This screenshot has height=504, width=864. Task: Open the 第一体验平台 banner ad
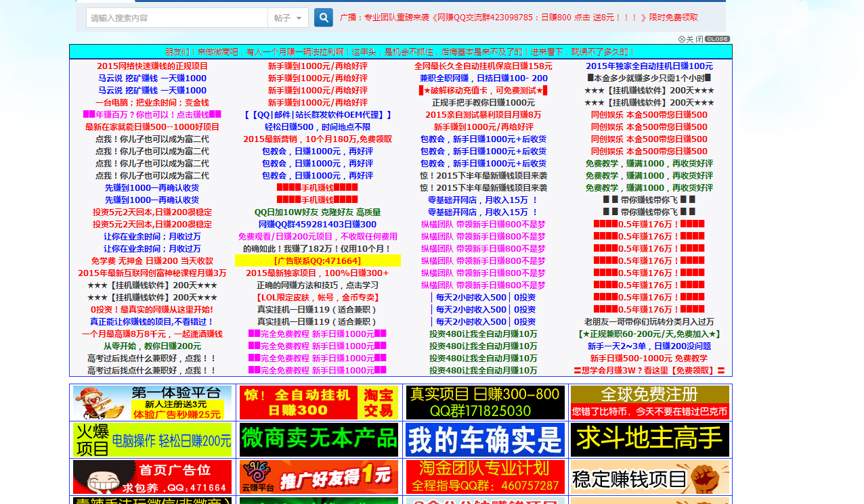coord(152,403)
